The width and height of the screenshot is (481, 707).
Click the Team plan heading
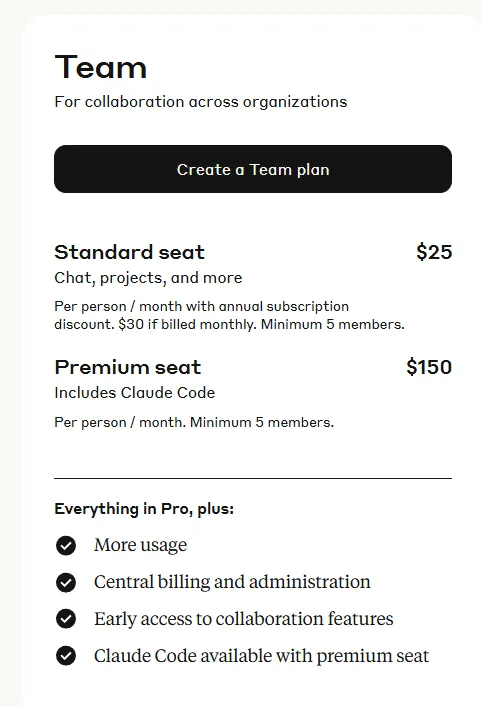coord(101,67)
